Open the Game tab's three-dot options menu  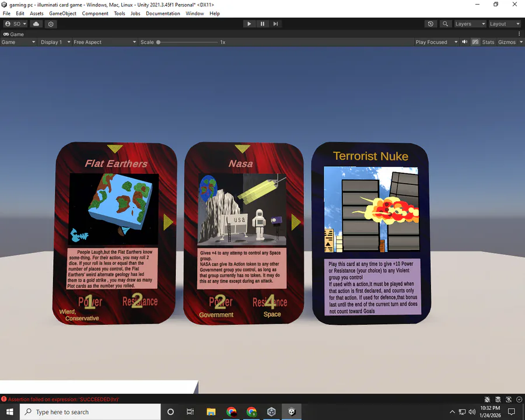pyautogui.click(x=519, y=34)
